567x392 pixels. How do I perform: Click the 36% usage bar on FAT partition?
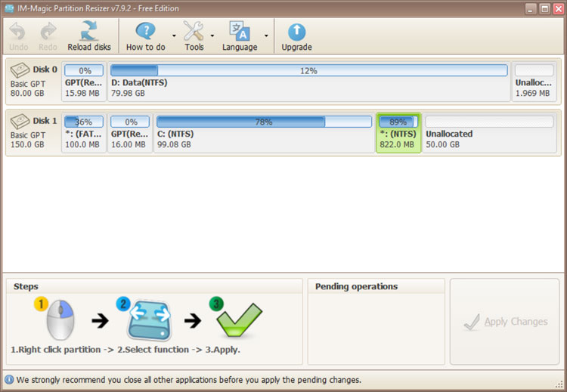tap(84, 122)
